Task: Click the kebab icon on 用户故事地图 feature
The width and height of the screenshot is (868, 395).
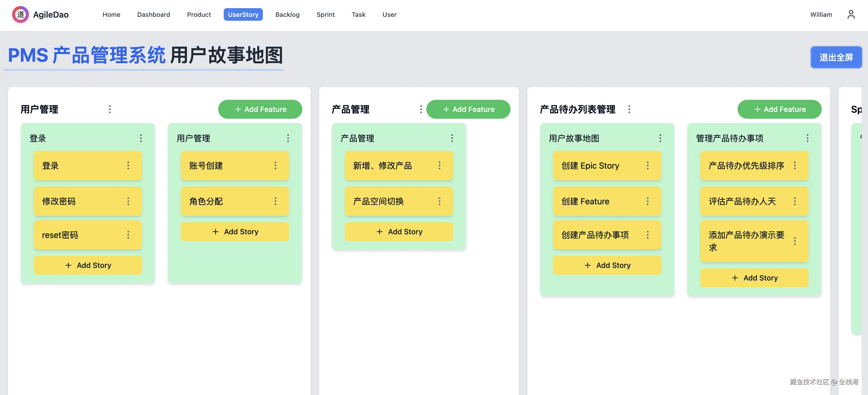Action: 660,138
